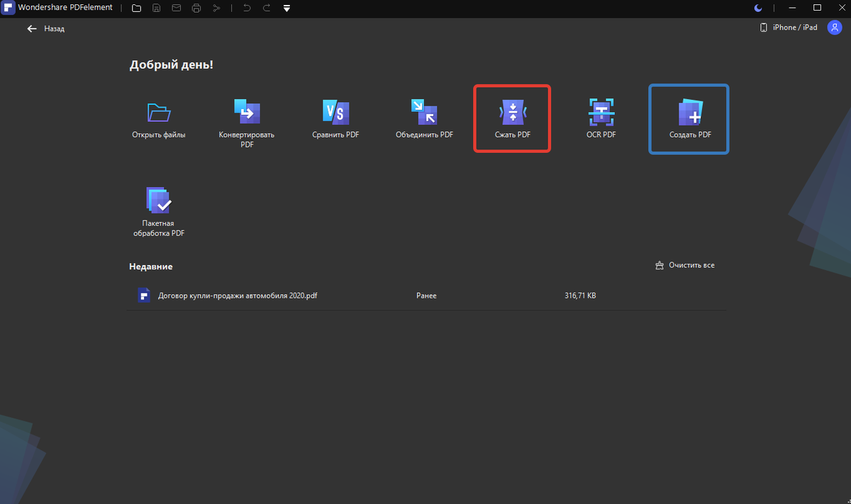The width and height of the screenshot is (851, 504).
Task: Click the email envelope icon
Action: point(176,8)
